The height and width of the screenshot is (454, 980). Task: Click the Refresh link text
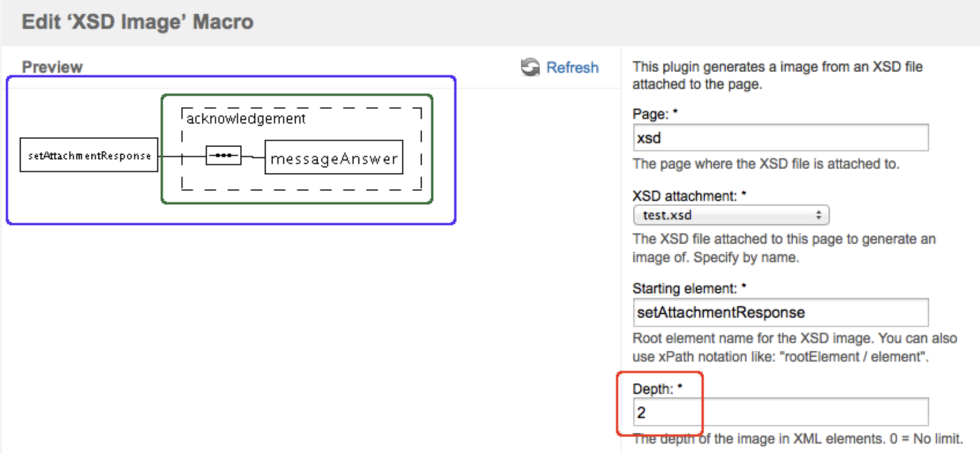click(x=572, y=68)
